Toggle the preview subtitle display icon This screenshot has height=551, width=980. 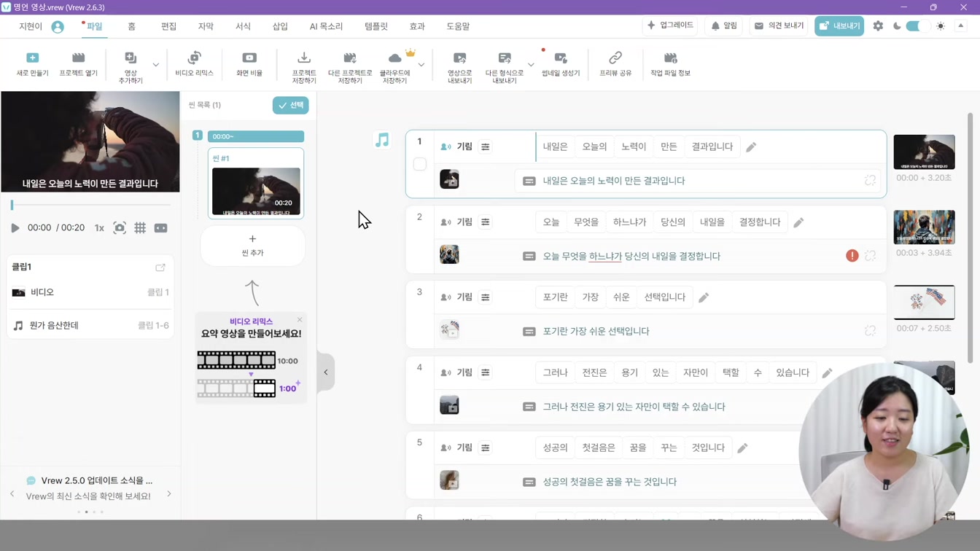click(x=161, y=228)
